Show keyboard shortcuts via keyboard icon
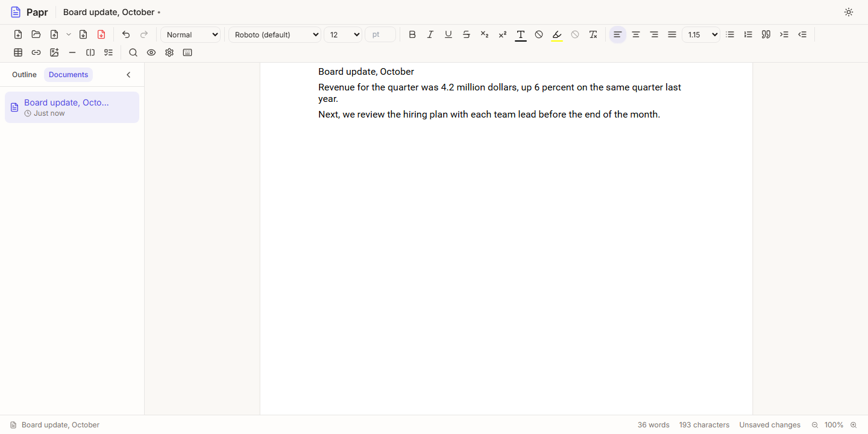This screenshot has width=868, height=434. (x=187, y=52)
